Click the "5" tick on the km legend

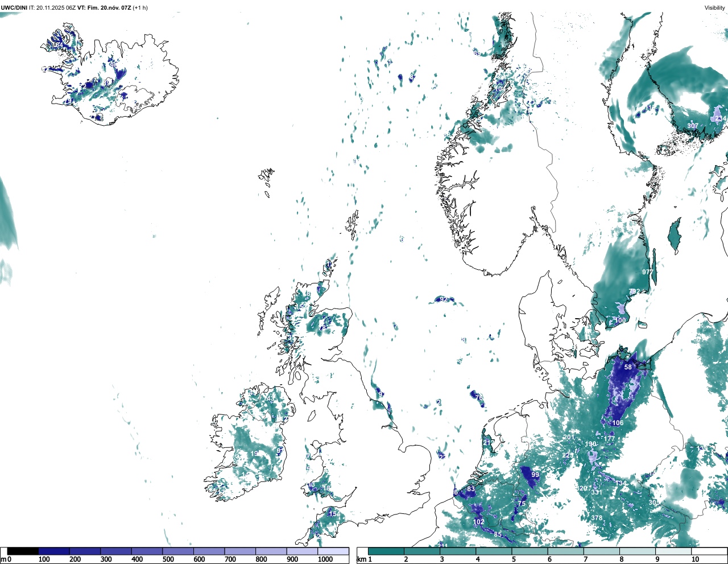[x=514, y=559]
